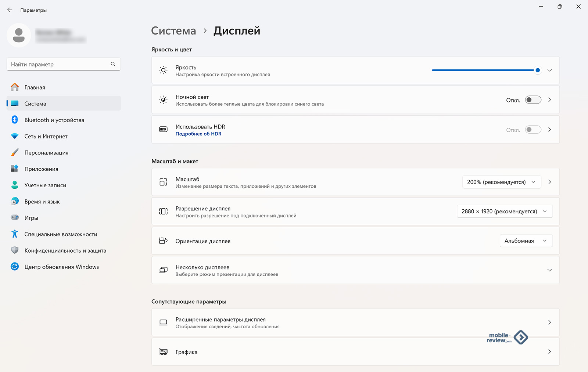Toggle the Use HDR switch
The image size is (588, 372).
[x=533, y=130]
